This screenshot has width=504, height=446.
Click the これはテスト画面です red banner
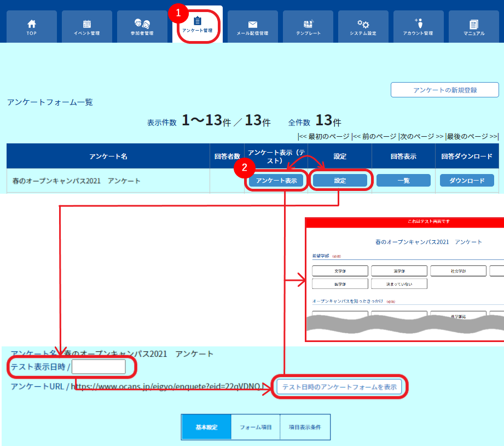click(x=405, y=222)
